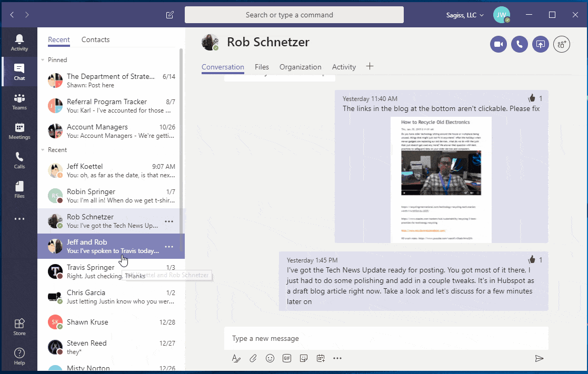The width and height of the screenshot is (588, 374).
Task: Add people to the conversation
Action: [561, 44]
